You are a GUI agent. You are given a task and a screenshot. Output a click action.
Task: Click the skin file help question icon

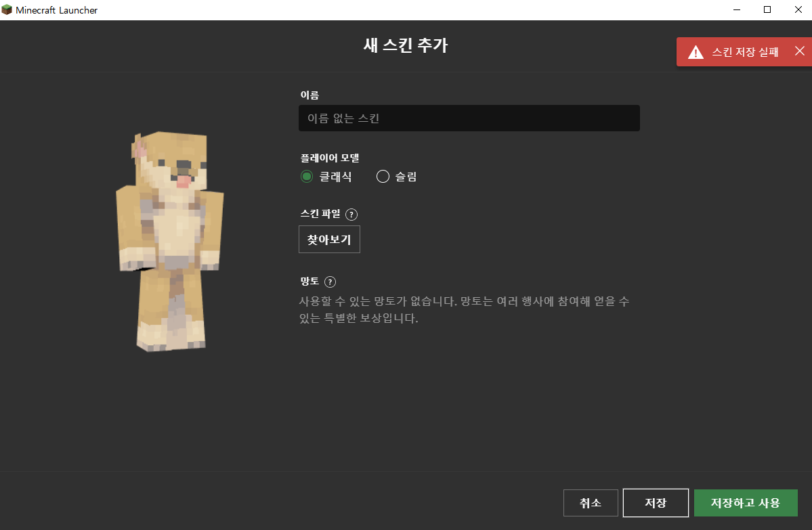[351, 215]
